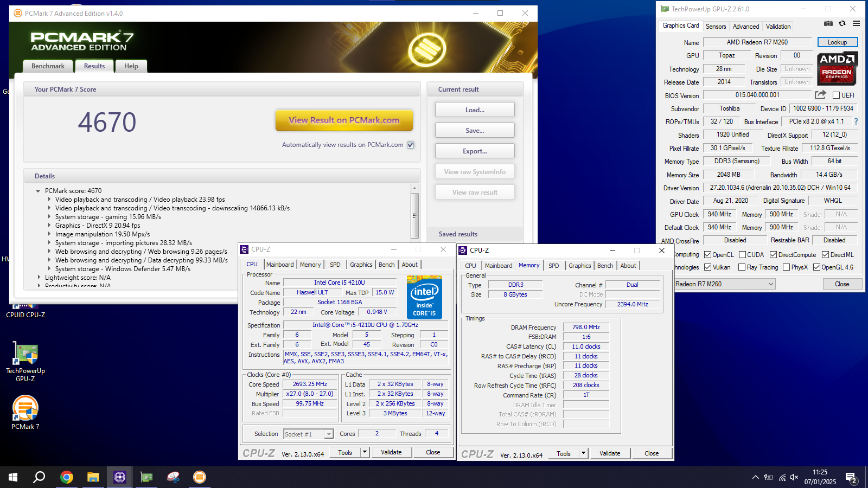Open CPUID CPU-Z desktop shortcut
This screenshot has height=488, width=868.
[x=25, y=311]
